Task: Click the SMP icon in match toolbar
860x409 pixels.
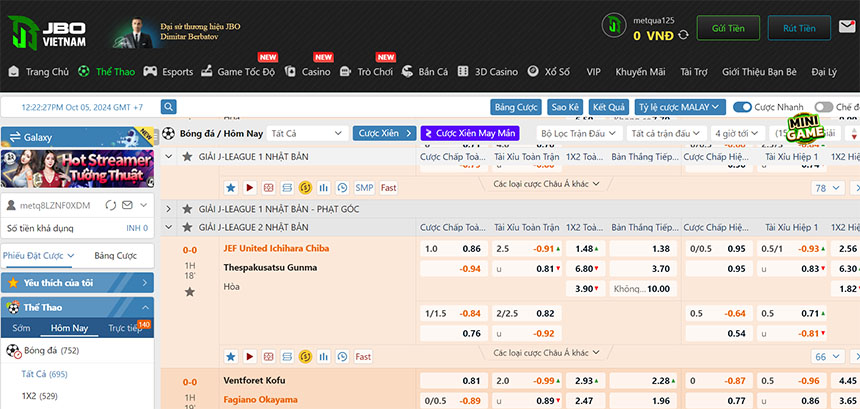Action: pyautogui.click(x=364, y=187)
